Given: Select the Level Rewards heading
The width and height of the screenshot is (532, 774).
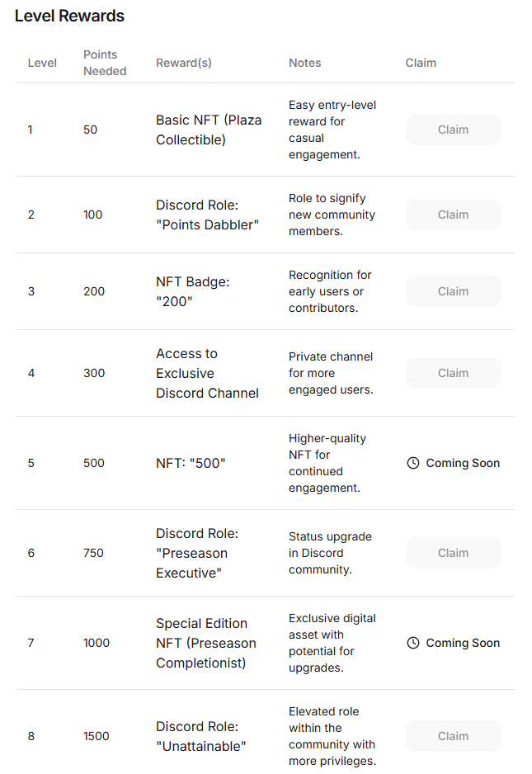Looking at the screenshot, I should point(69,16).
